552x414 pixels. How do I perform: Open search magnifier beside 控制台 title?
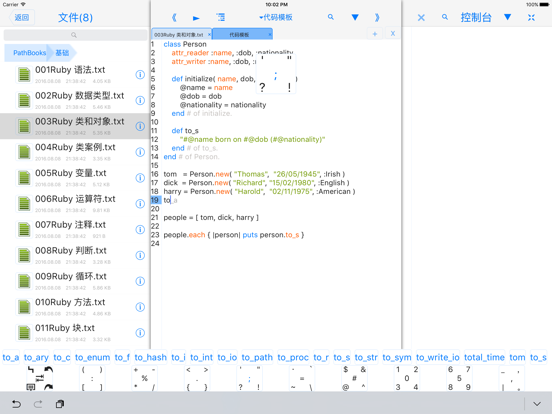coord(445,17)
